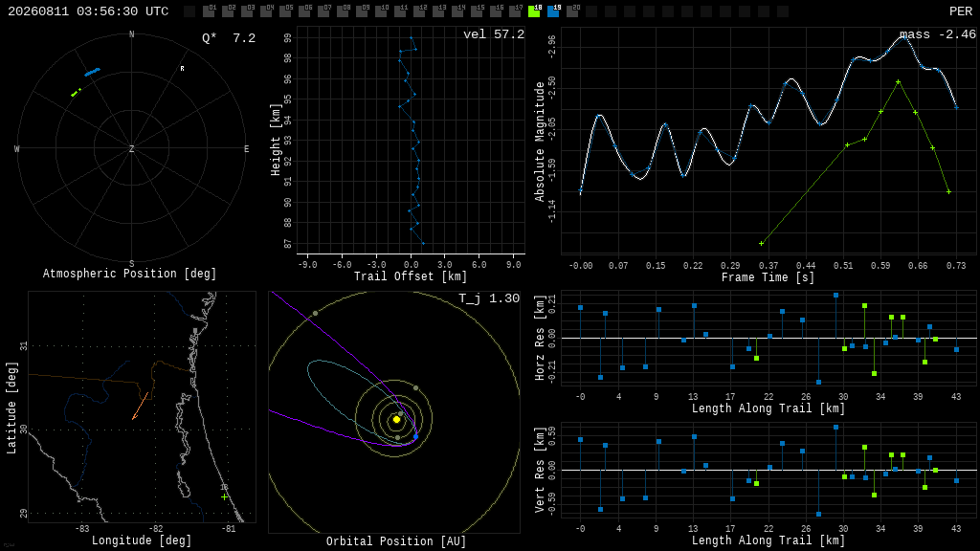
Task: Click the UTC timestamp at top left
Action: point(88,11)
